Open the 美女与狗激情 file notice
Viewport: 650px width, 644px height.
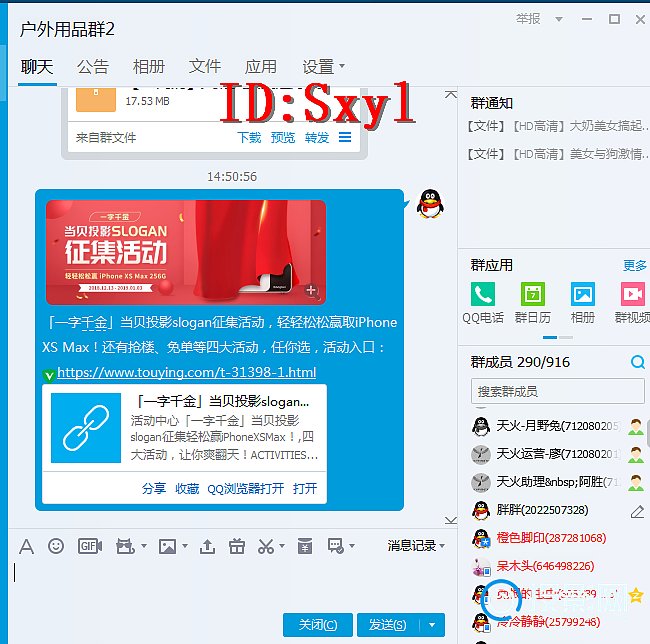point(558,154)
